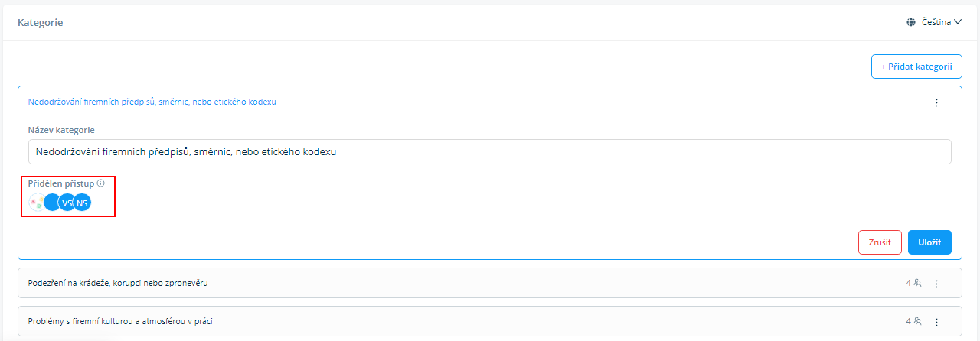Expand Podezření na krádeže category row
The height and width of the screenshot is (341, 980).
(490, 283)
